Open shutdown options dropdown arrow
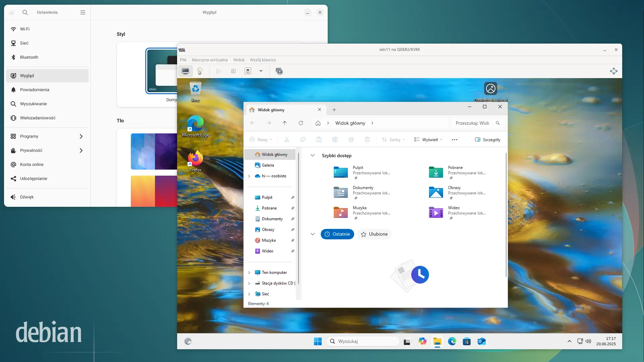Screen dimensions: 644x362 261,71
